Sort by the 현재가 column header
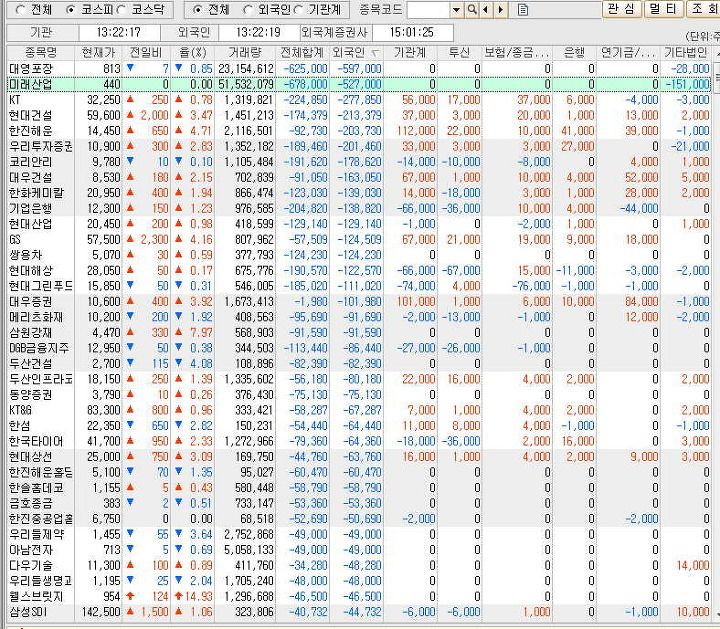 pos(98,52)
